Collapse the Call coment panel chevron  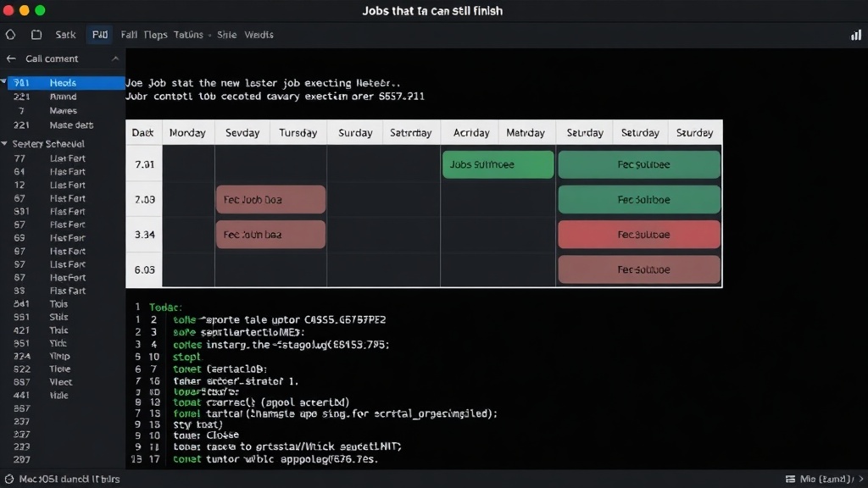coord(115,58)
